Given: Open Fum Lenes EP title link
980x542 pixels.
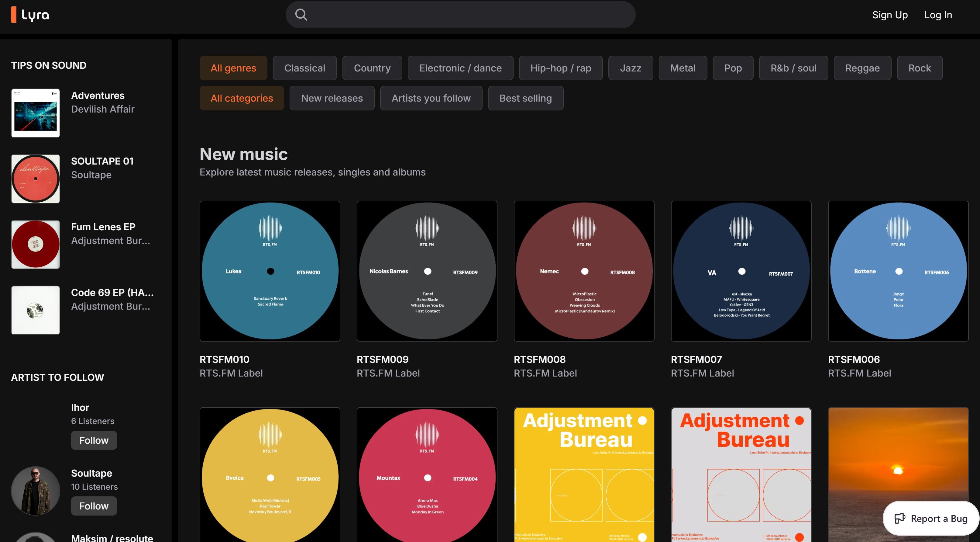Looking at the screenshot, I should click(x=103, y=227).
